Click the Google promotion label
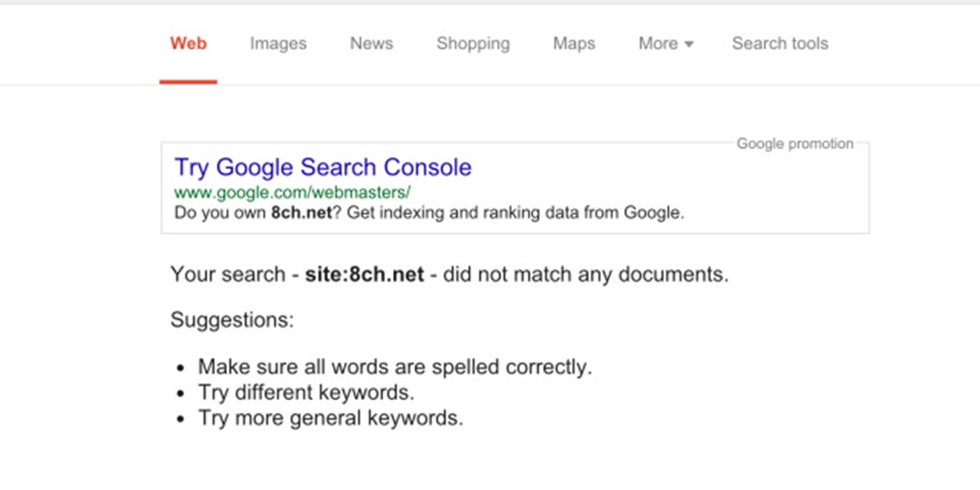The width and height of the screenshot is (980, 490). [x=795, y=144]
